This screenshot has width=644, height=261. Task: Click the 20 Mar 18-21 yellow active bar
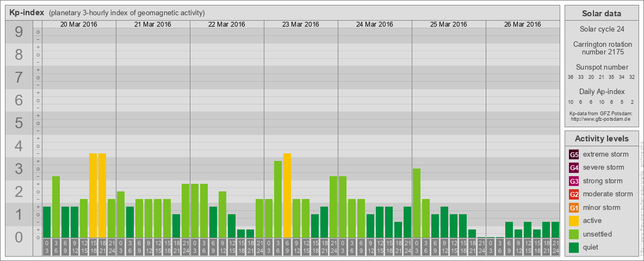(x=102, y=195)
